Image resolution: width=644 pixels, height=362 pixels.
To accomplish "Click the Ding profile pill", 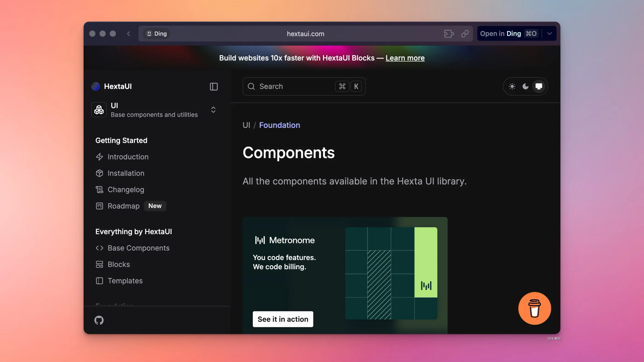I will pos(156,34).
